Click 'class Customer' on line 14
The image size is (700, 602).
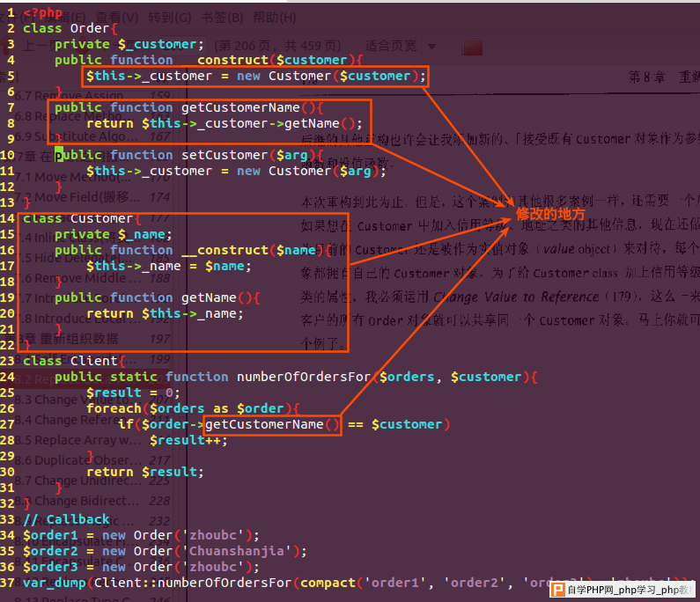pyautogui.click(x=78, y=218)
